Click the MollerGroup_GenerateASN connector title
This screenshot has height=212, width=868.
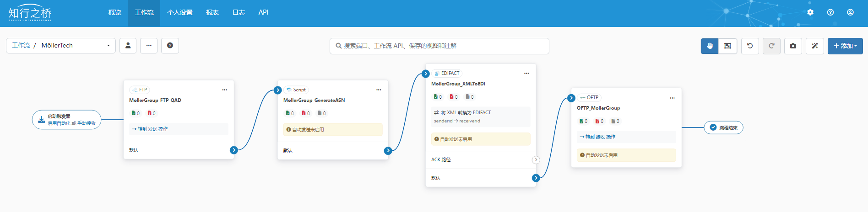tap(314, 100)
